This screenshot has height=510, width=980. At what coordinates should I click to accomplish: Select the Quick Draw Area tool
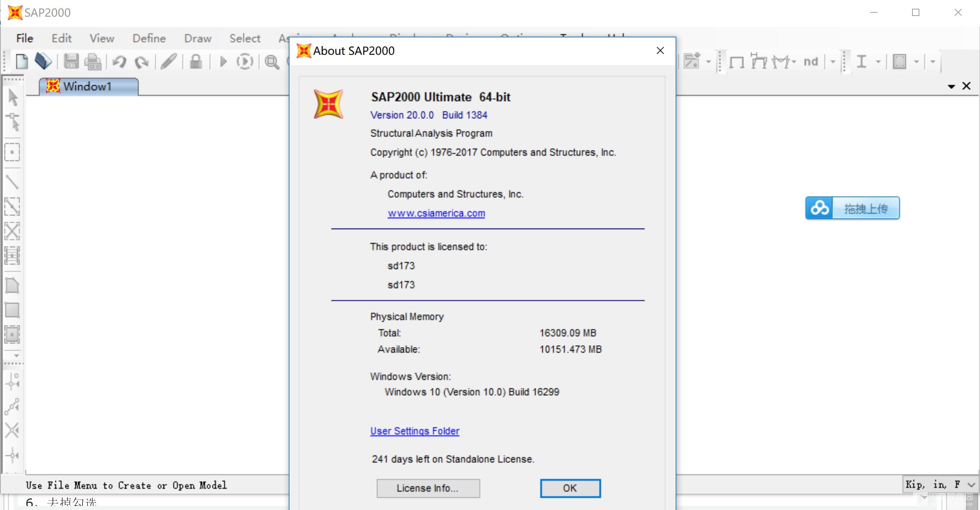coord(12,335)
